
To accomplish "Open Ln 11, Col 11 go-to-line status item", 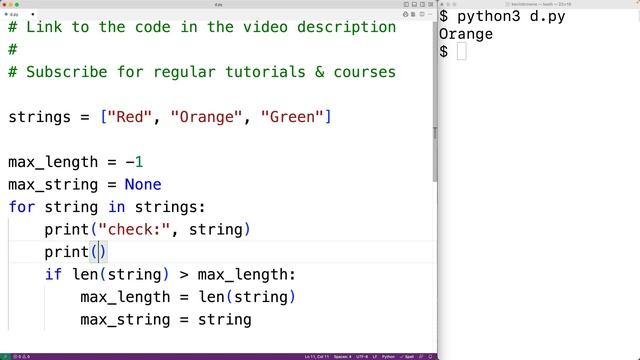I will click(316, 357).
